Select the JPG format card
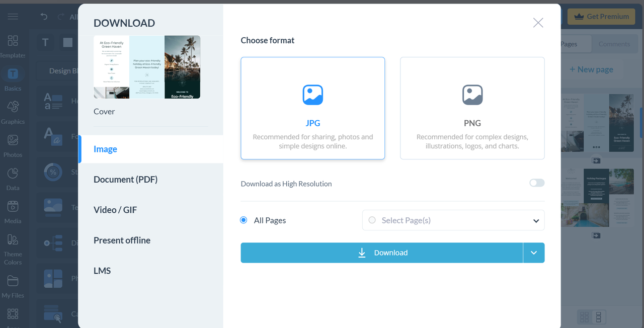Screen dimensions: 644x328 click(x=312, y=108)
